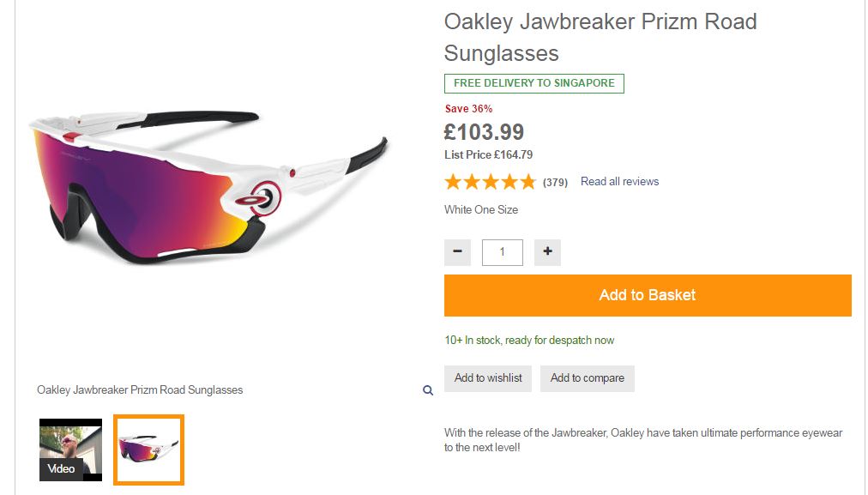Viewport: 868px width, 495px height.
Task: Open the Read all reviews link
Action: point(619,182)
